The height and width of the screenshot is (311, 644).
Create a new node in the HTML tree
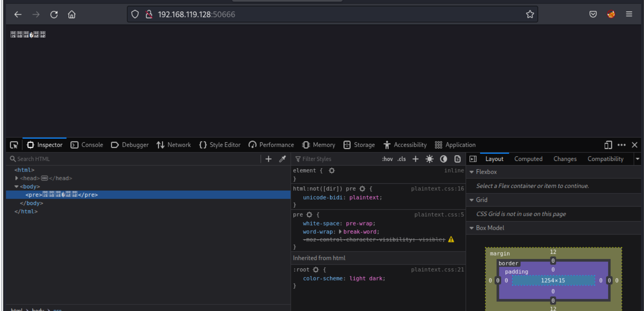269,159
